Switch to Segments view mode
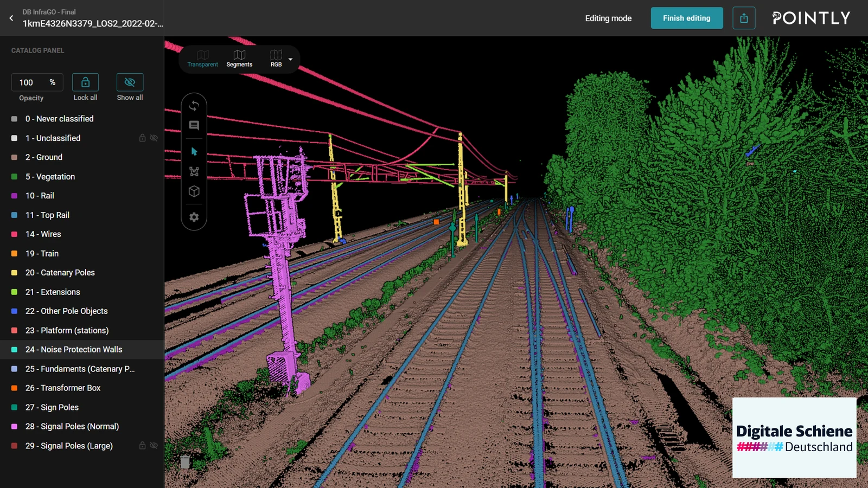 point(239,59)
